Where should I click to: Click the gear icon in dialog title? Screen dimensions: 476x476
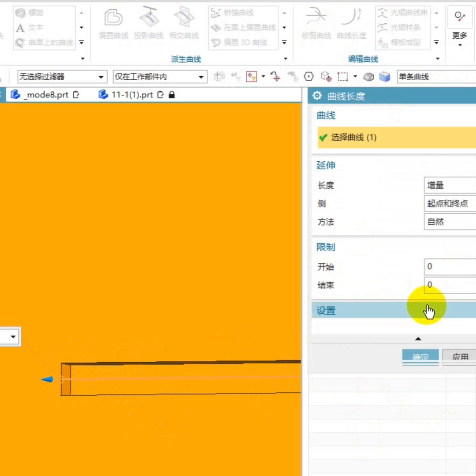pos(317,96)
